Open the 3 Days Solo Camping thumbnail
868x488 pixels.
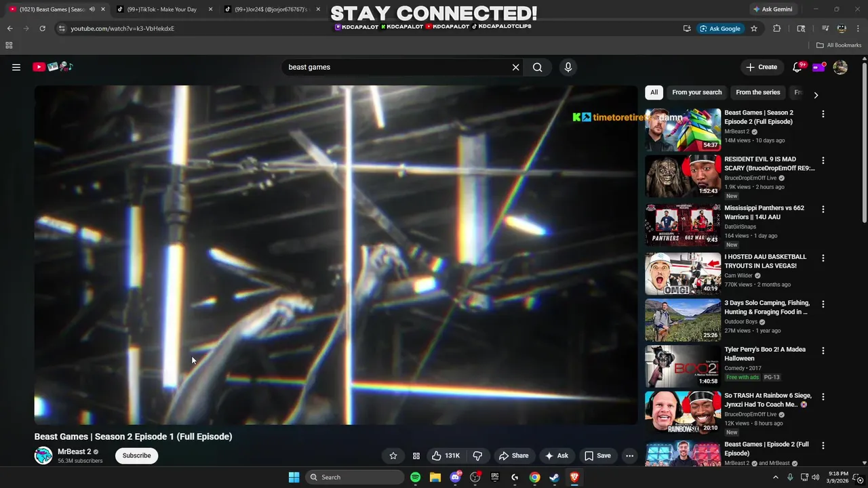tap(683, 320)
